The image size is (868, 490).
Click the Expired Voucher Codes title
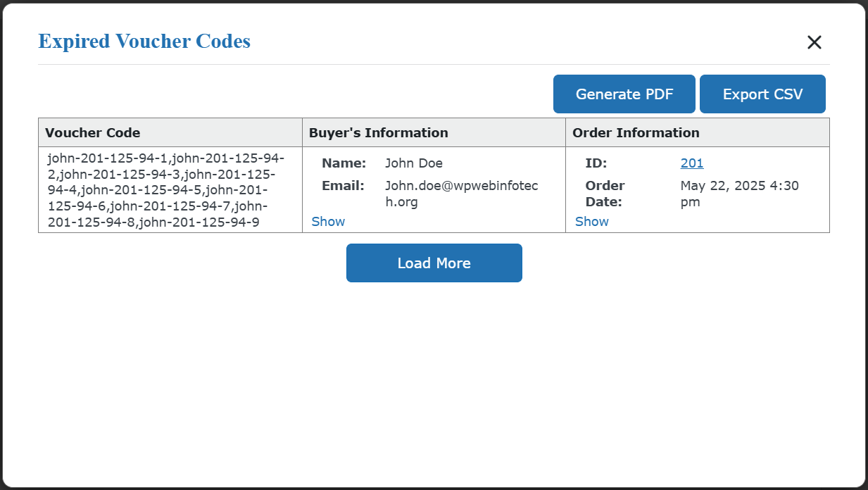pyautogui.click(x=144, y=42)
